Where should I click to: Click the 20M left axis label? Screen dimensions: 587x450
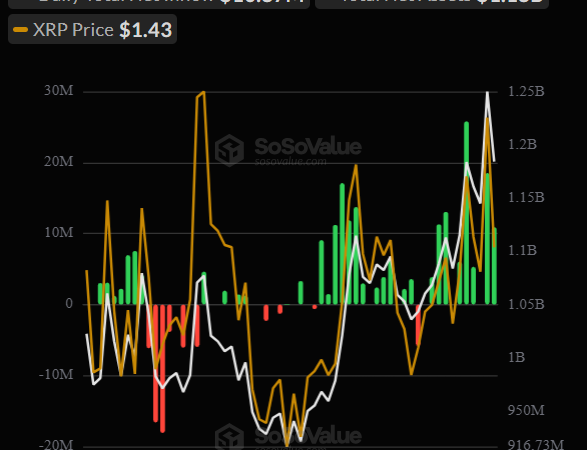point(59,162)
